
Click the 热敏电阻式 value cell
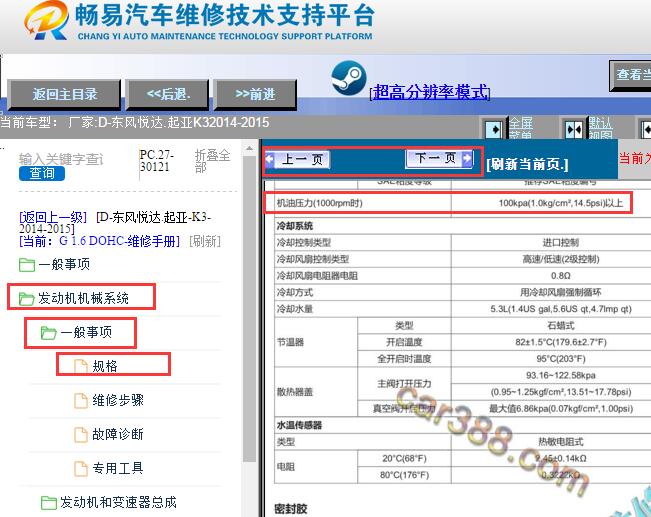[x=561, y=442]
